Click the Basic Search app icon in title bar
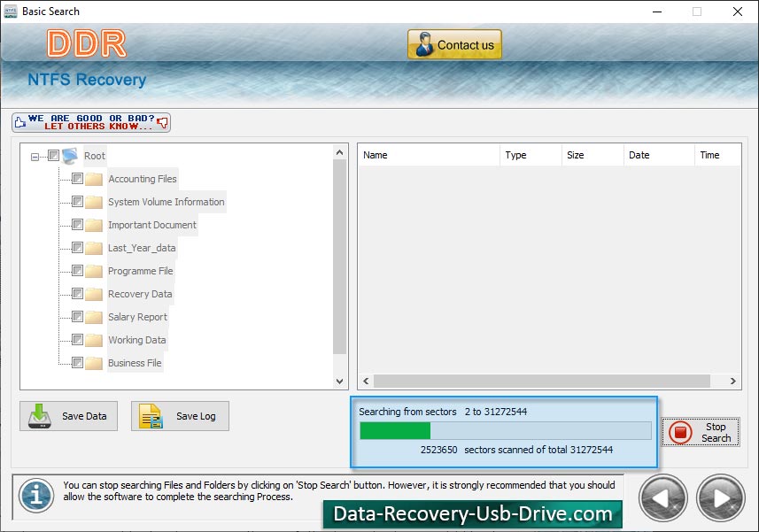 pos(10,12)
